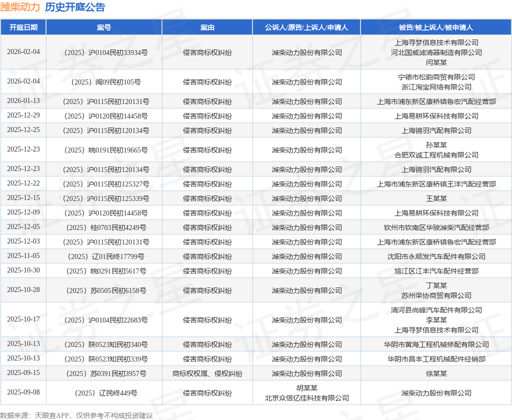Click the date 2025-12-09
The image size is (512, 420).
pos(23,212)
